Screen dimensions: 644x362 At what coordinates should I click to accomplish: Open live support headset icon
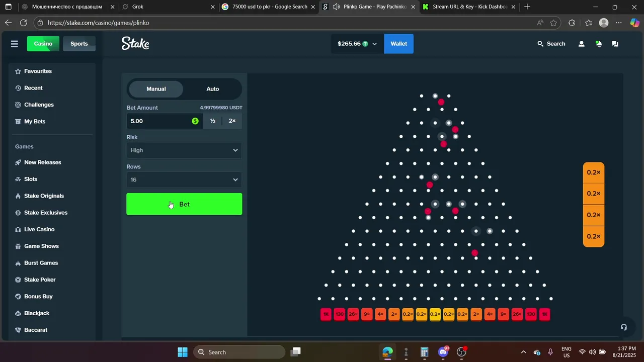tap(624, 327)
